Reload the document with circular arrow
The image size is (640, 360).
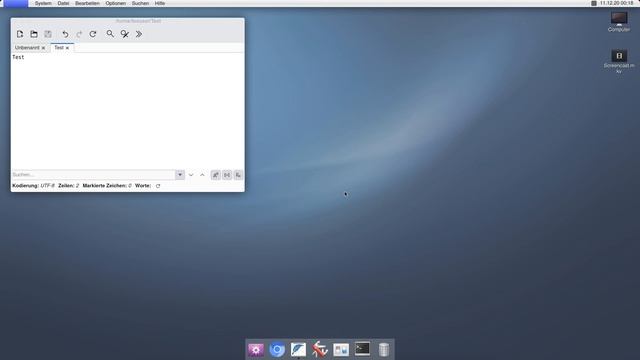point(93,34)
